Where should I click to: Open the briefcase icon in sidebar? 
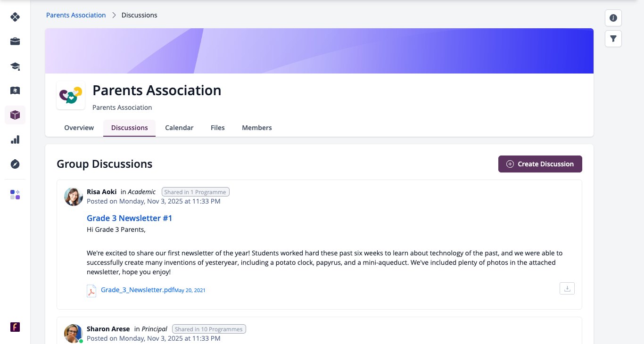(15, 41)
